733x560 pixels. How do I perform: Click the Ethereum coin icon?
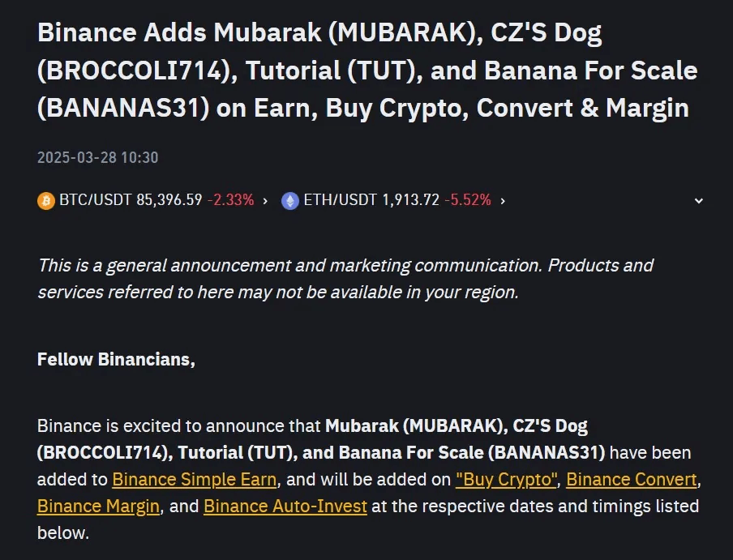click(x=290, y=200)
